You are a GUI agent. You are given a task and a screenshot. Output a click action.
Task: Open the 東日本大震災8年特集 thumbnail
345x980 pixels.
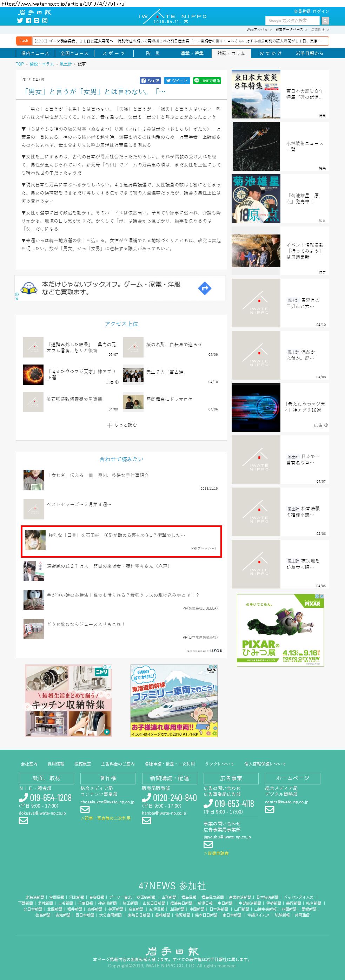256,94
